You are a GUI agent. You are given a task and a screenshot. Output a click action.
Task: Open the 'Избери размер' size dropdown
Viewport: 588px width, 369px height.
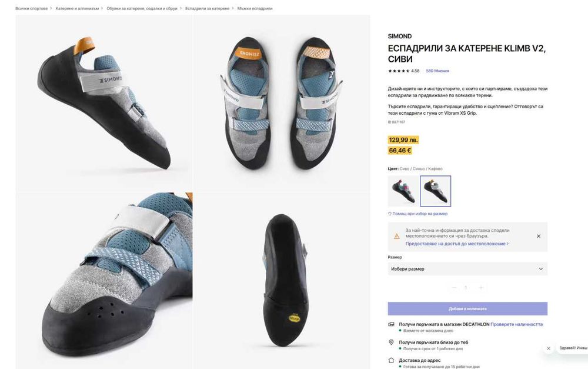[467, 269]
